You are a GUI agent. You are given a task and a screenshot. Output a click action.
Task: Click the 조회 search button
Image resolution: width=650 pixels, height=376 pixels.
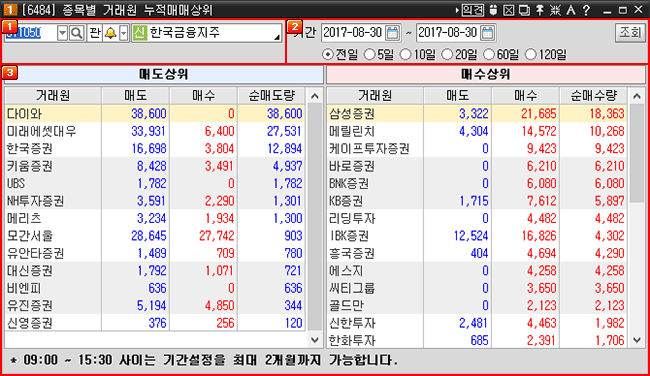point(630,32)
